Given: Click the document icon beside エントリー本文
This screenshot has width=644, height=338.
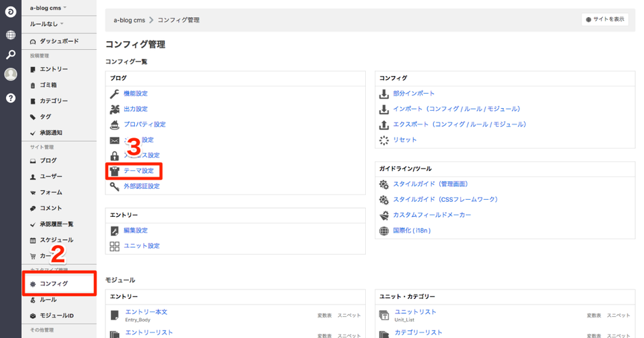Looking at the screenshot, I should click(x=114, y=315).
